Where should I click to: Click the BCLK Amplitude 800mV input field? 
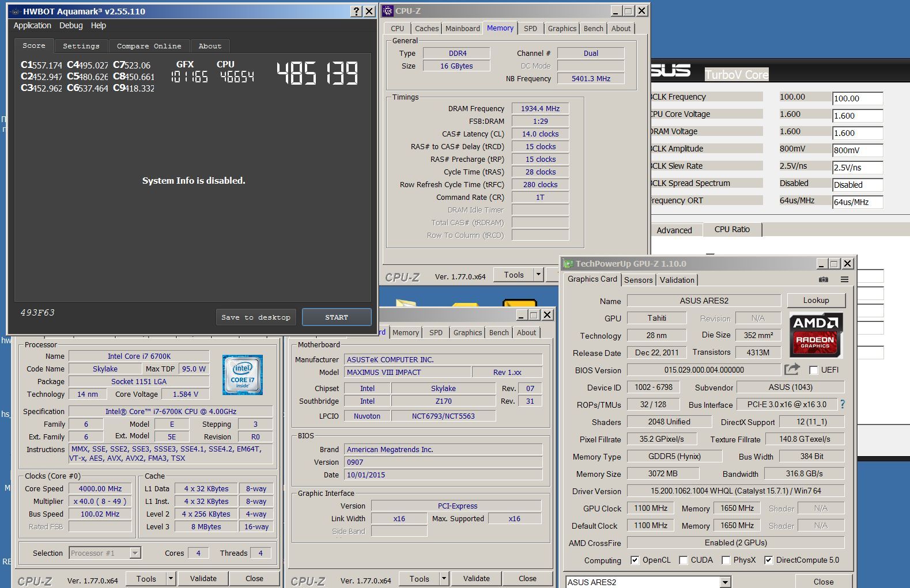858,150
